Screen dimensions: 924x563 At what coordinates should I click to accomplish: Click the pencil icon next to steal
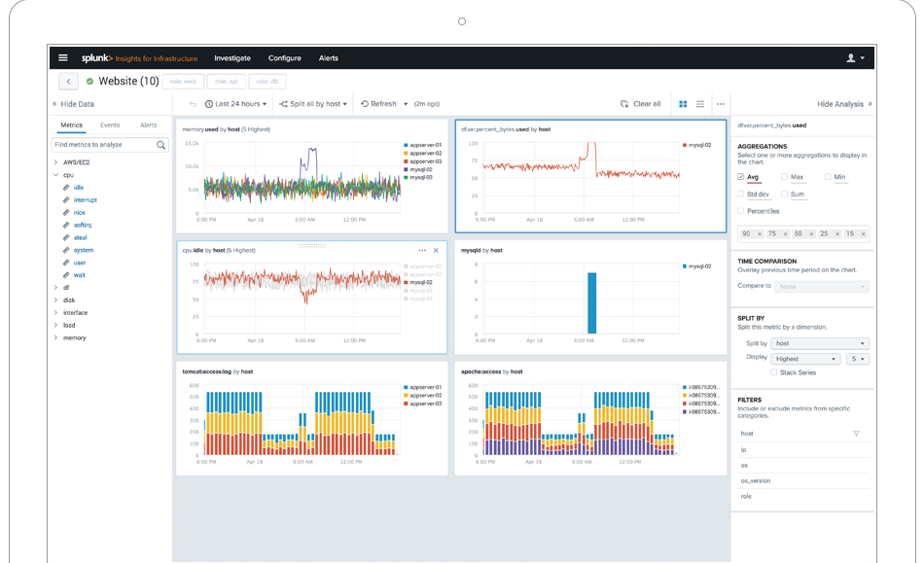66,237
